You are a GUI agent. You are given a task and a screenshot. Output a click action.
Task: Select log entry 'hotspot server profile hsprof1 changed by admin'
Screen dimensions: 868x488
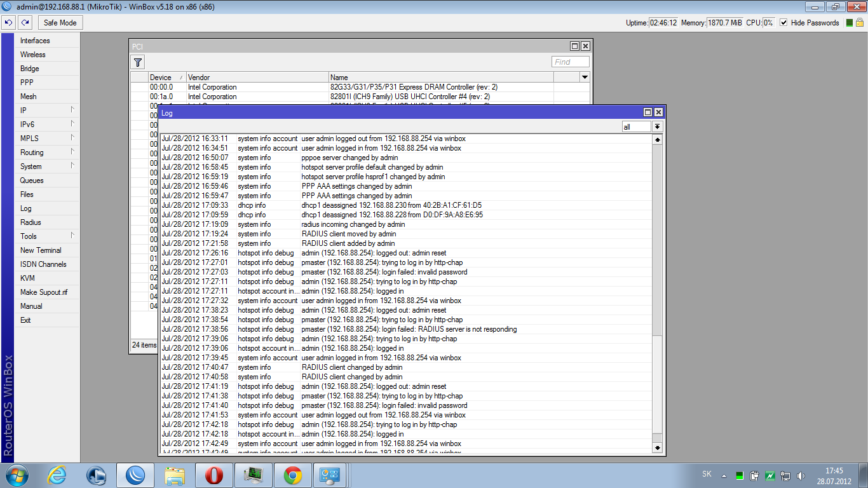click(x=406, y=177)
